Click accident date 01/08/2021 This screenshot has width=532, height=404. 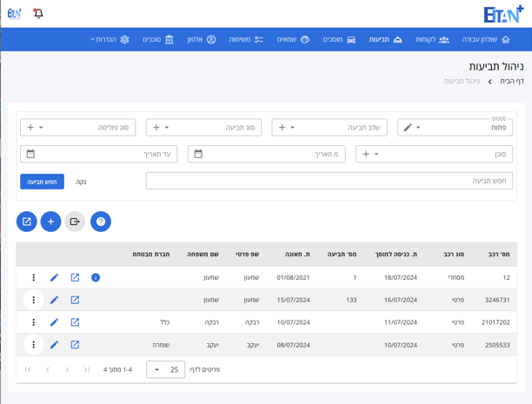coord(293,277)
